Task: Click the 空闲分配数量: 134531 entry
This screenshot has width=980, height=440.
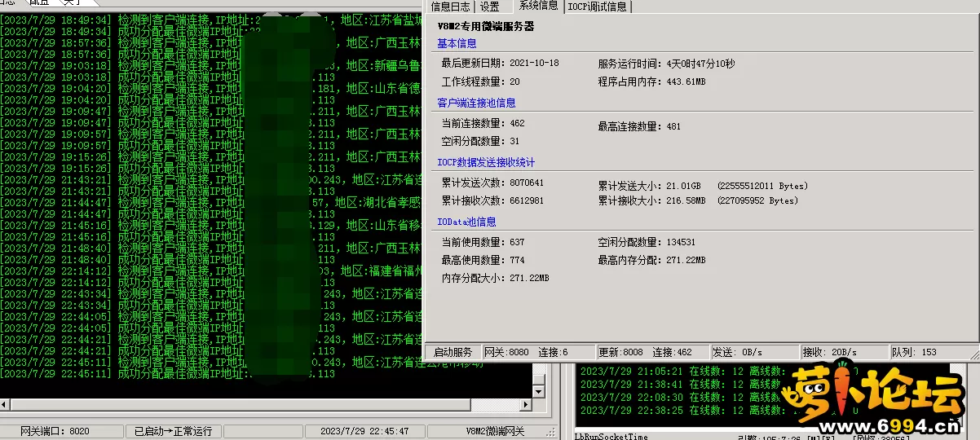Action: click(647, 242)
